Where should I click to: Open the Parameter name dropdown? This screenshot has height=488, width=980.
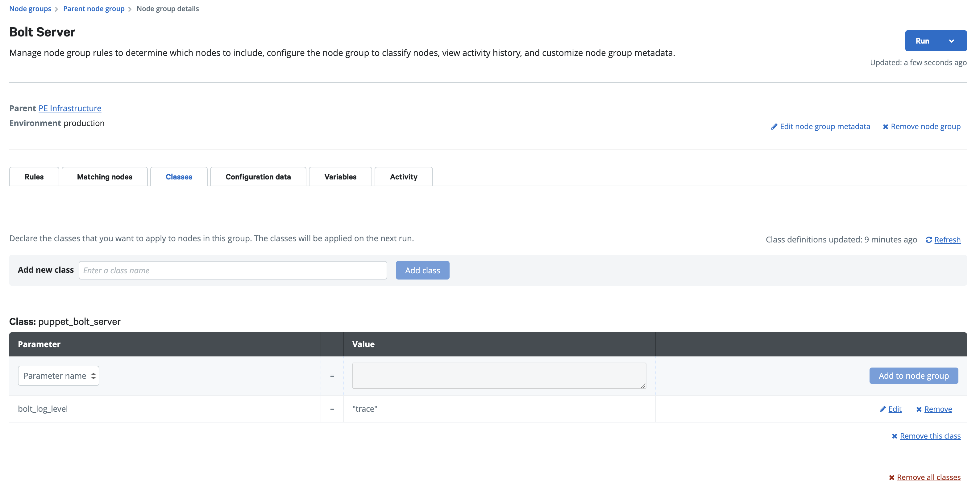(59, 376)
